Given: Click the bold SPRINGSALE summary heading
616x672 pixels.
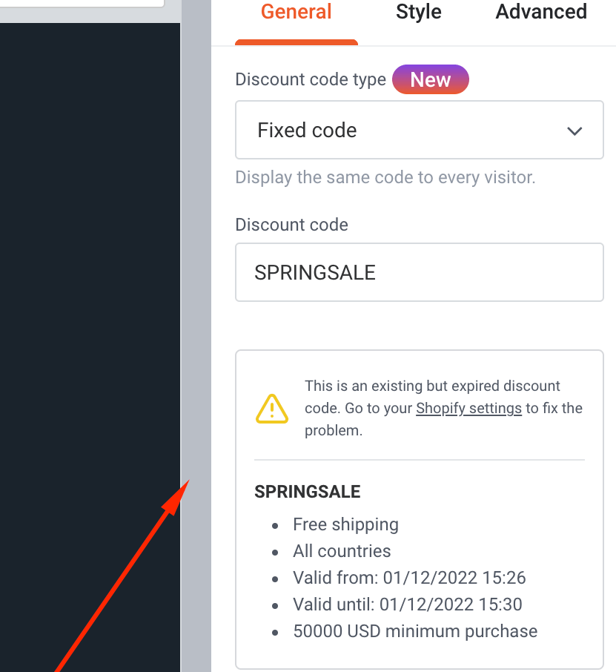Looking at the screenshot, I should click(x=307, y=492).
